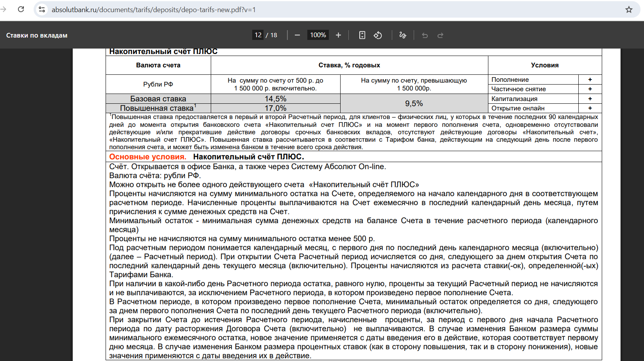Rotate the document counterclockwise

(378, 35)
